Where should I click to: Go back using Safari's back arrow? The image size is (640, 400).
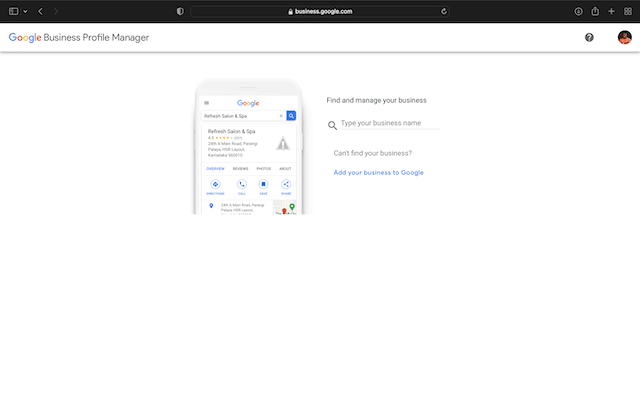[40, 11]
